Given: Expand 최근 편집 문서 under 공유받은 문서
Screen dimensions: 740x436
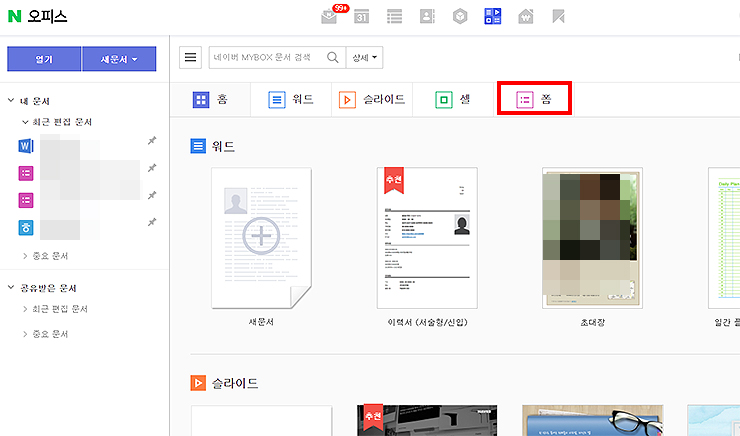Looking at the screenshot, I should pyautogui.click(x=25, y=310).
